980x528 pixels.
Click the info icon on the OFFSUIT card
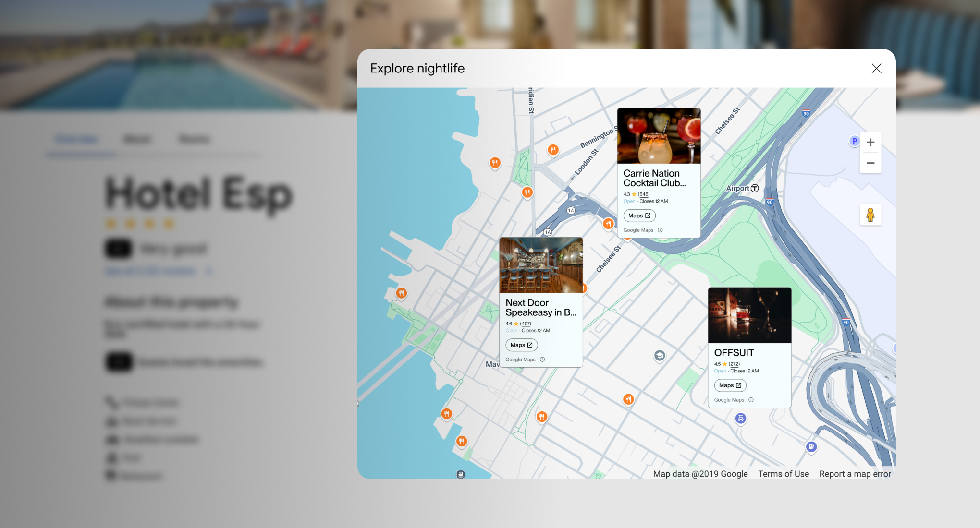751,399
